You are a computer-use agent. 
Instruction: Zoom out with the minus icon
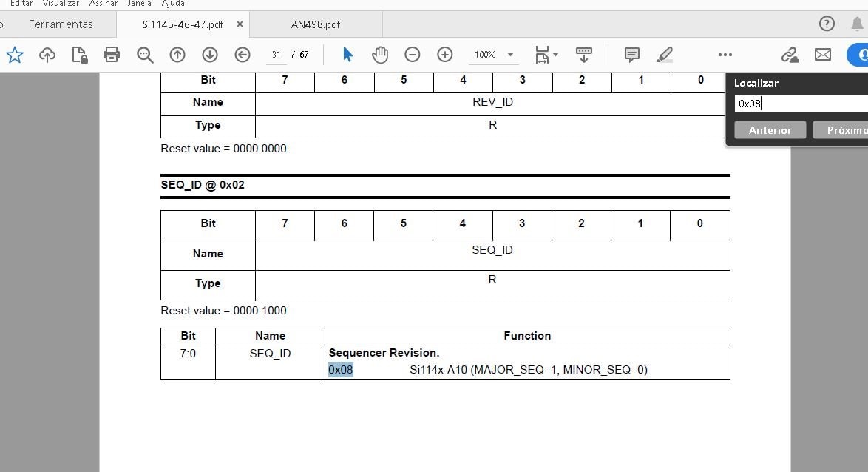(x=413, y=54)
